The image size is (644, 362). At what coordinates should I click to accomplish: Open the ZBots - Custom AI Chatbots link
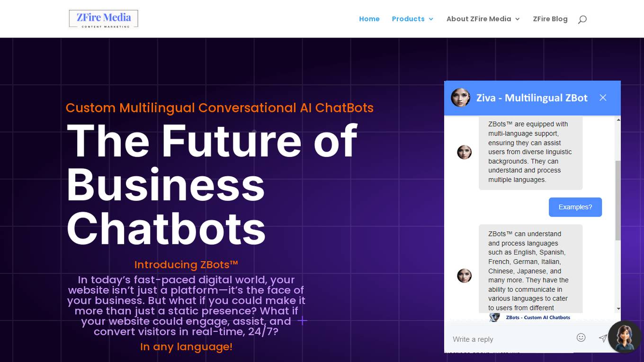point(538,317)
